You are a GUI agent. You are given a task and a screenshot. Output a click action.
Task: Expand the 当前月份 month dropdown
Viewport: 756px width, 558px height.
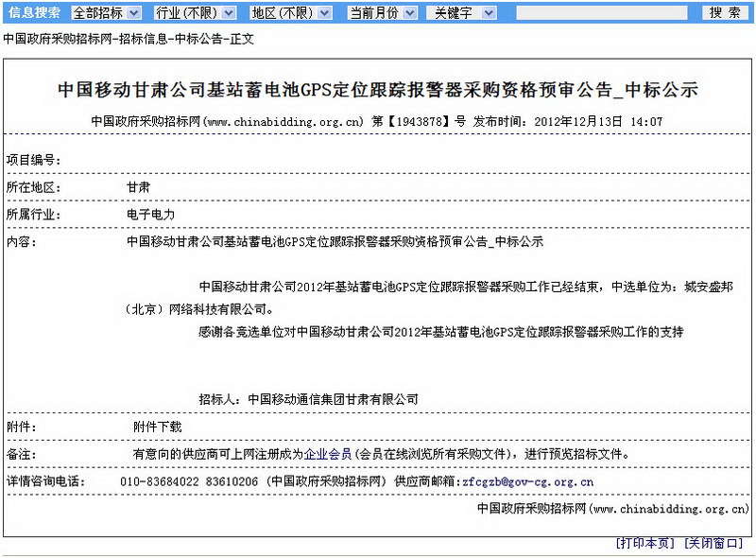coord(383,13)
